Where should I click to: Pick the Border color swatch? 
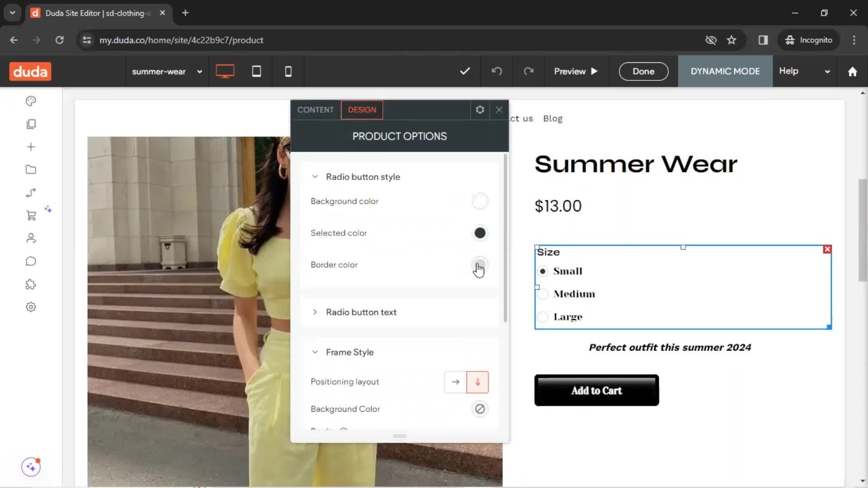click(480, 265)
